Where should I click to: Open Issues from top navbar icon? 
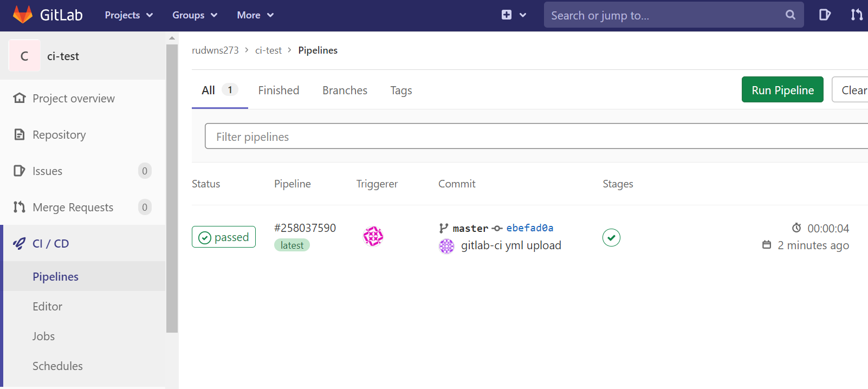coord(825,15)
